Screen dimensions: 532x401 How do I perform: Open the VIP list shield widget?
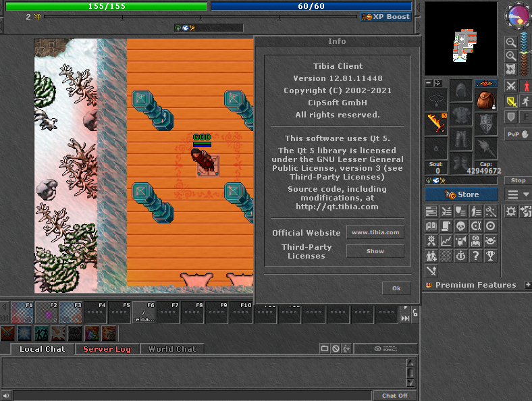tap(460, 212)
